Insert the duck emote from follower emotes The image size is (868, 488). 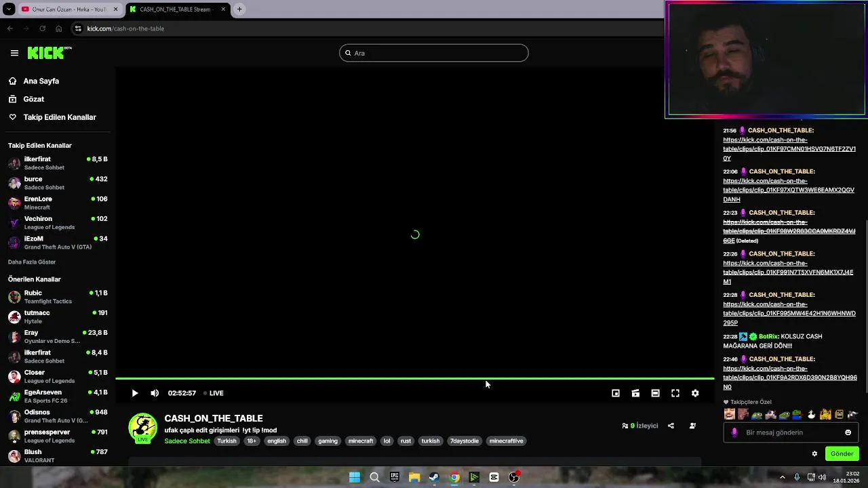click(812, 414)
